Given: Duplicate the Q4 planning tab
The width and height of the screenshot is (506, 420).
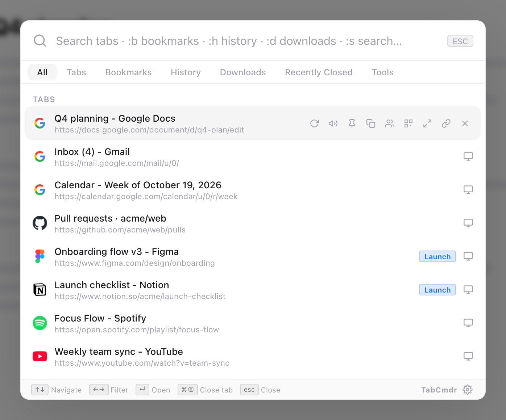Looking at the screenshot, I should point(371,123).
